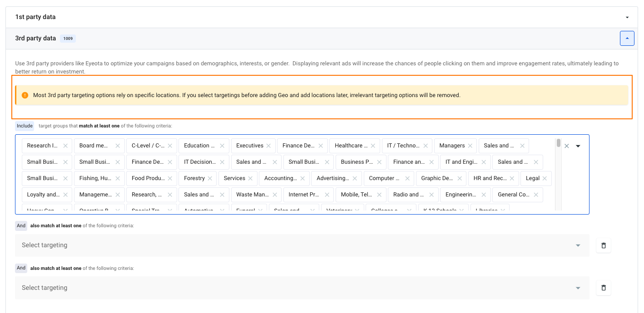
Task: Open the targeting chips dropdown arrow
Action: pos(578,146)
